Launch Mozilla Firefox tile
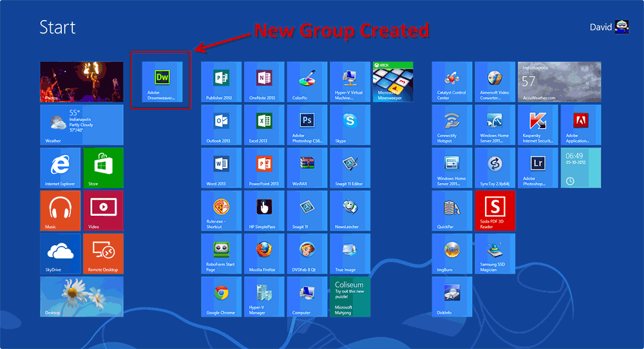The height and width of the screenshot is (349, 644). [x=264, y=254]
